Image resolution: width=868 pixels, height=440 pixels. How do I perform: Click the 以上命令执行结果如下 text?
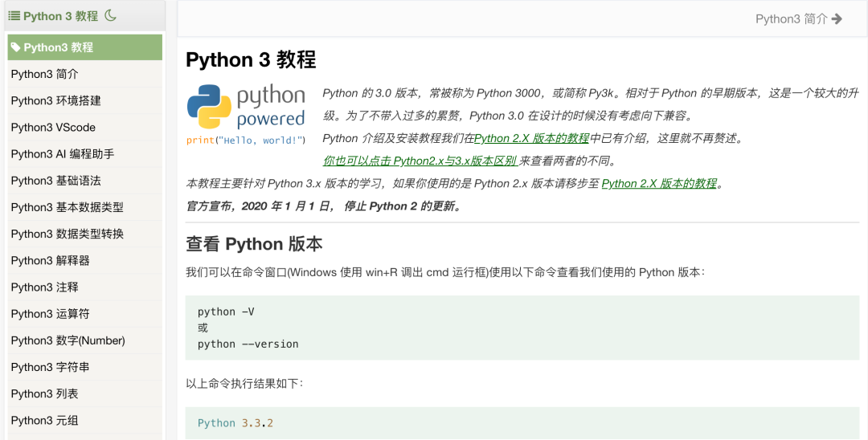click(244, 383)
